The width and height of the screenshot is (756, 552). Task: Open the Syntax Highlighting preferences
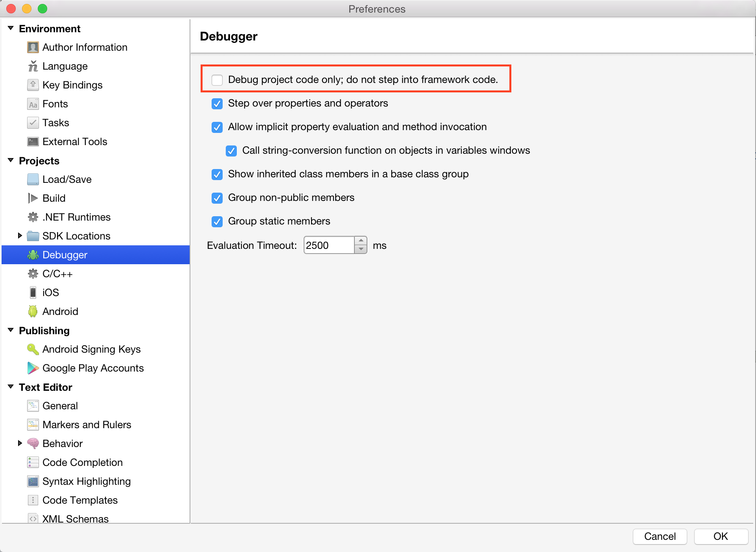pyautogui.click(x=87, y=481)
